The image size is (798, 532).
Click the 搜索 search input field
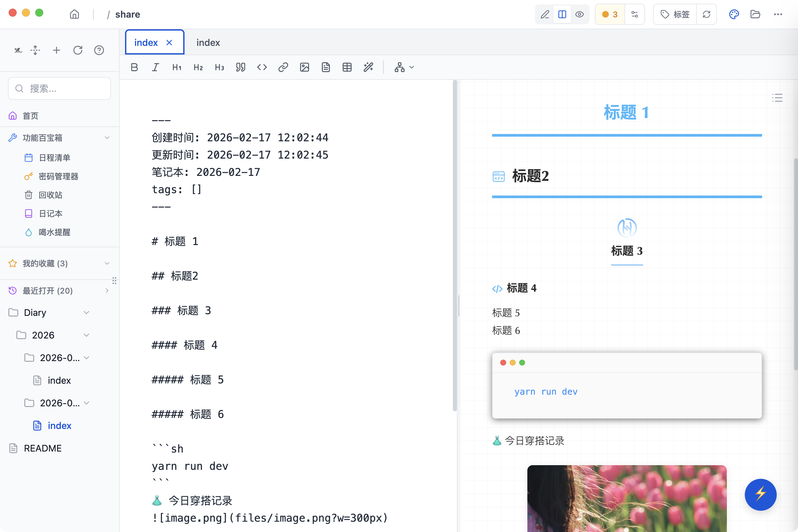pyautogui.click(x=60, y=88)
